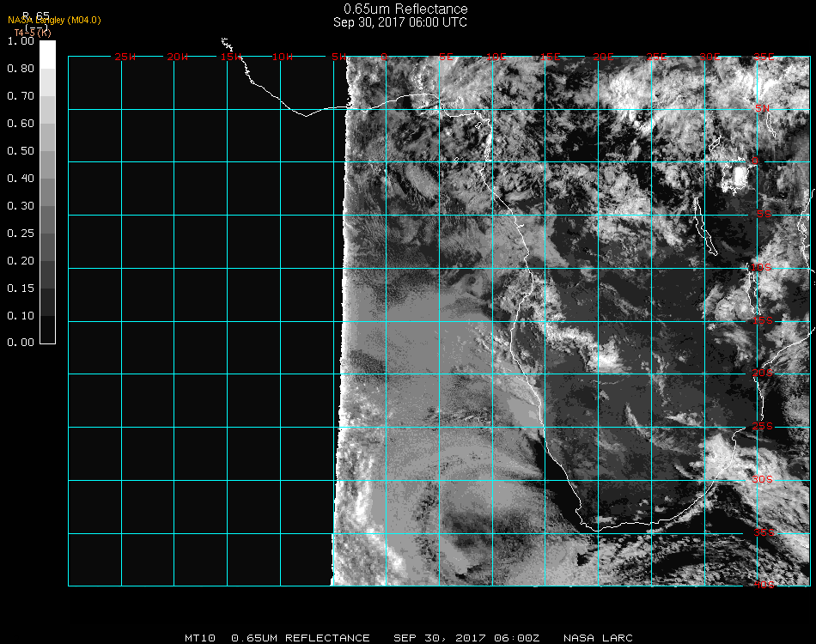Click the 35E longitude label
Image resolution: width=816 pixels, height=644 pixels.
[764, 57]
